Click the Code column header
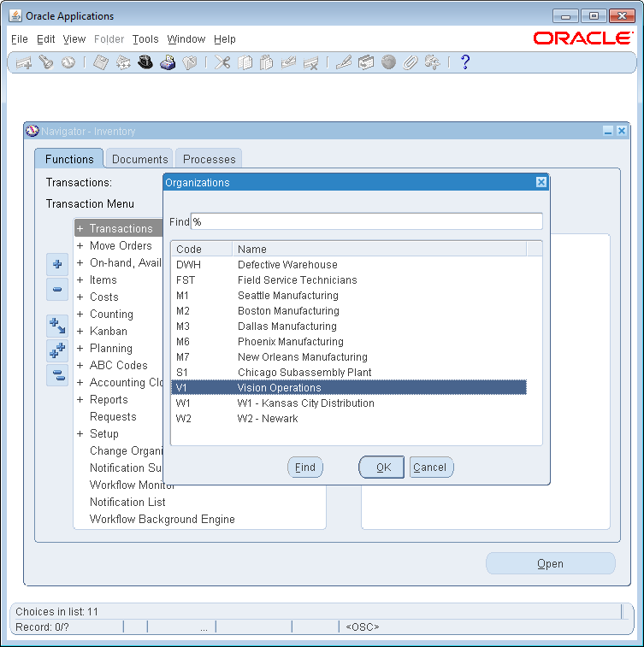This screenshot has width=644, height=647. point(202,250)
